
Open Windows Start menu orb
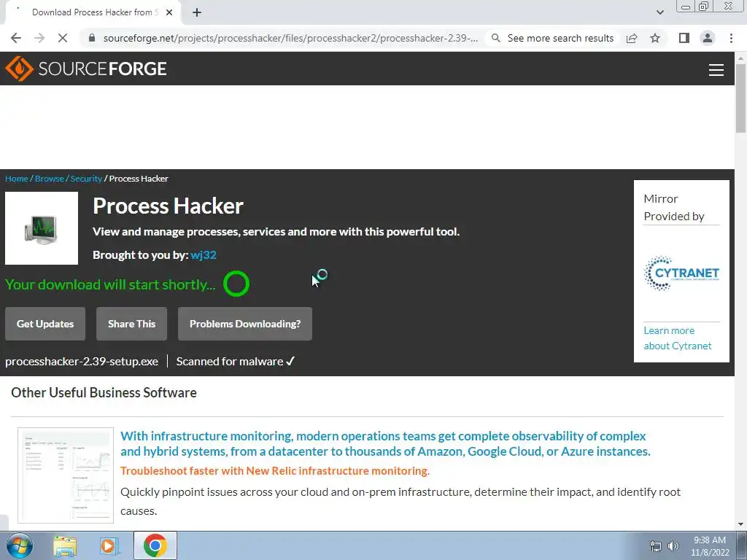pyautogui.click(x=20, y=545)
